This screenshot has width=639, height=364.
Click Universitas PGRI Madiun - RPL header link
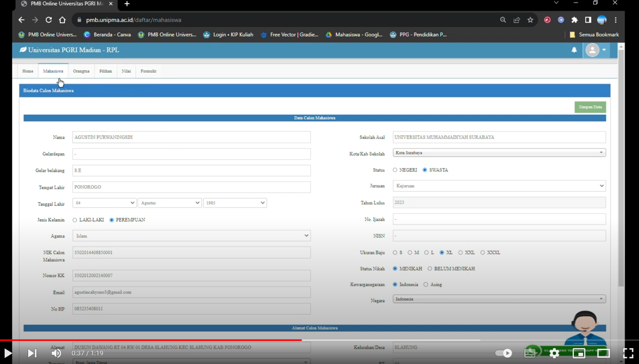(69, 50)
